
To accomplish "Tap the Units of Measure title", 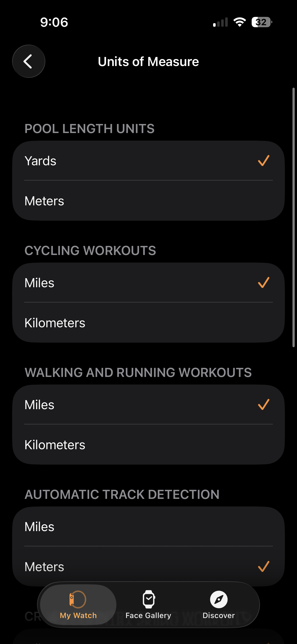I will (x=148, y=62).
